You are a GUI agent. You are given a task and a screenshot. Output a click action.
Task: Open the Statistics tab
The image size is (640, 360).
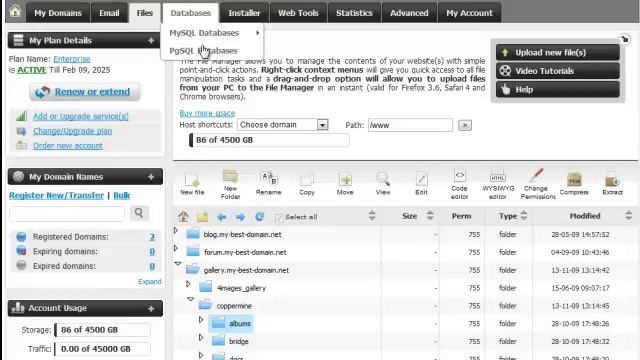(354, 13)
